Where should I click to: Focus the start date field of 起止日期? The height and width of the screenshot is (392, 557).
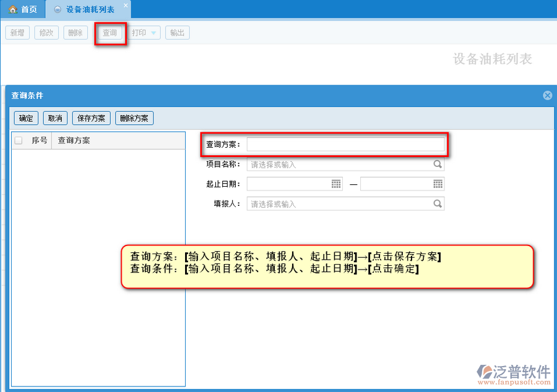pos(295,184)
